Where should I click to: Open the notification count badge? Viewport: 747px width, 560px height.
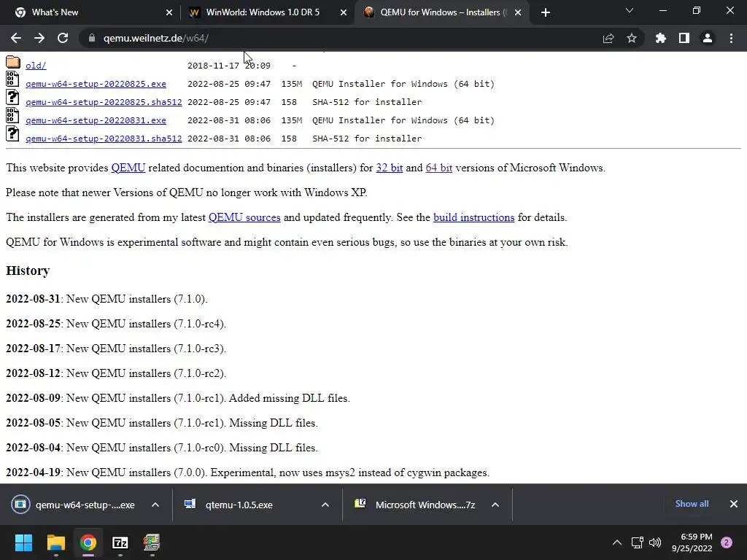727,542
